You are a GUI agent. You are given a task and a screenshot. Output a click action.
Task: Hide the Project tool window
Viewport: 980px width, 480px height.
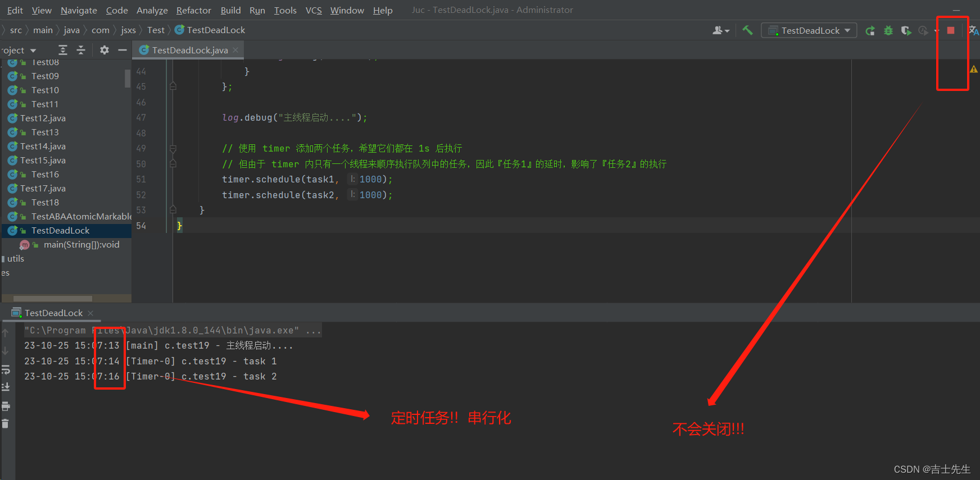[122, 50]
